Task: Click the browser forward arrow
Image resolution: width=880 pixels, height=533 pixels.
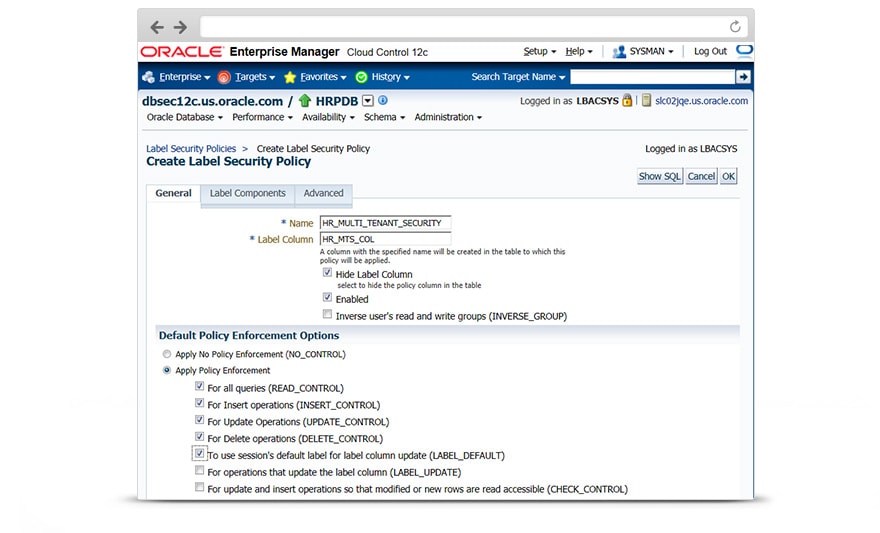Action: pos(180,27)
